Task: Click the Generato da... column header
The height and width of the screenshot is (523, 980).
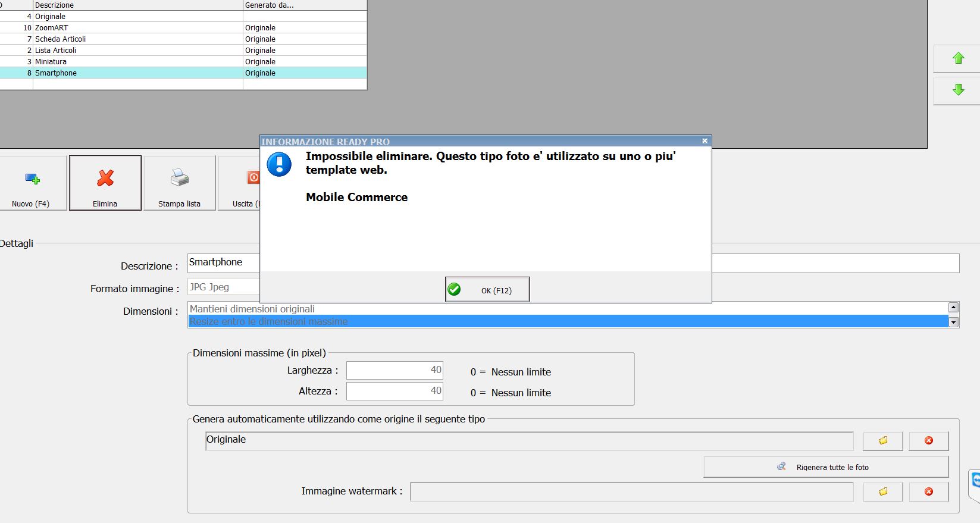Action: 305,5
